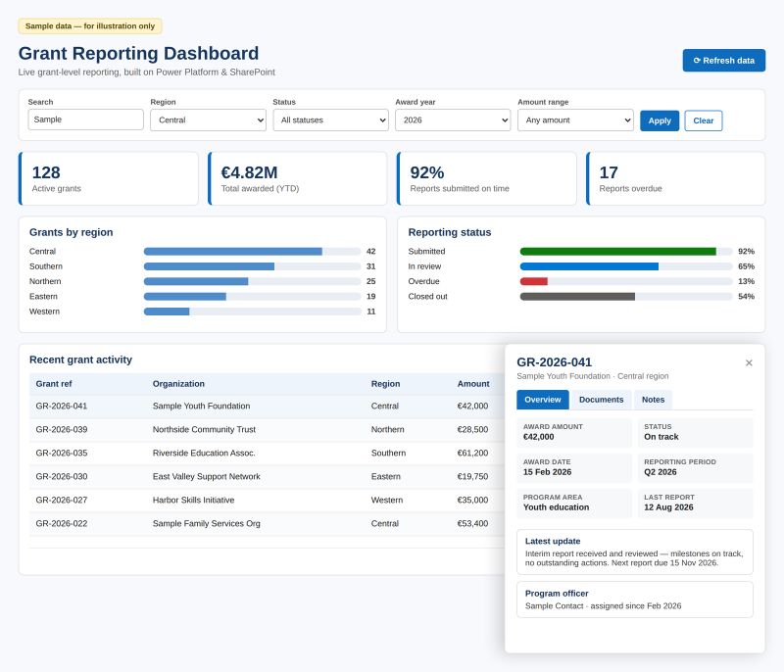Expand the Status filter dropdown

tap(330, 120)
